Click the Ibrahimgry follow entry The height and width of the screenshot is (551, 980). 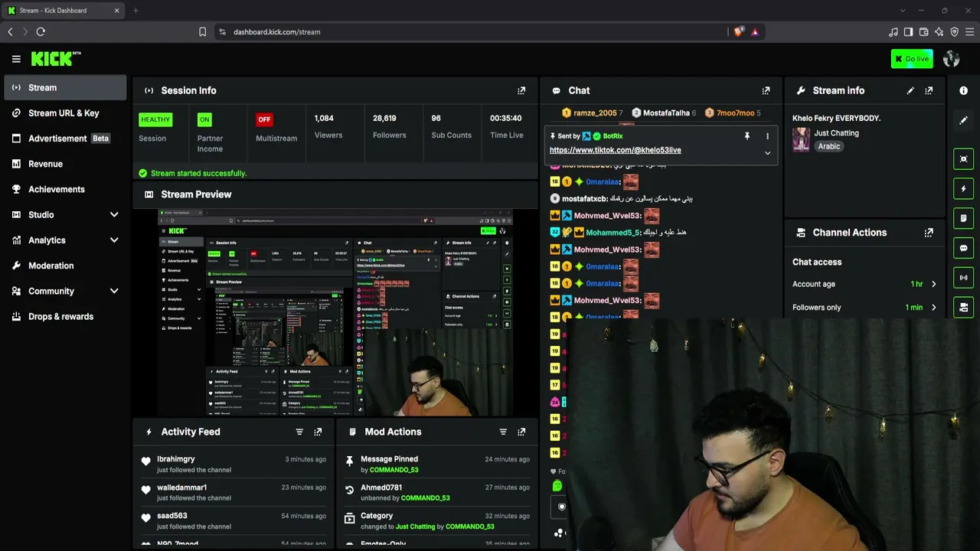(x=234, y=465)
